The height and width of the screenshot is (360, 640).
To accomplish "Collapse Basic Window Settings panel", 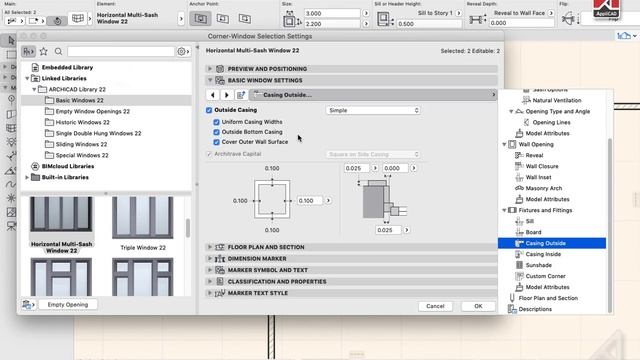I will click(x=210, y=80).
